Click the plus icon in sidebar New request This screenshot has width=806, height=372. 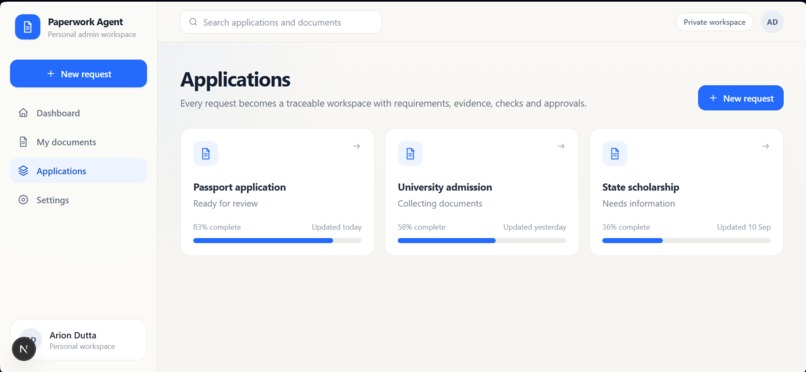coord(50,74)
